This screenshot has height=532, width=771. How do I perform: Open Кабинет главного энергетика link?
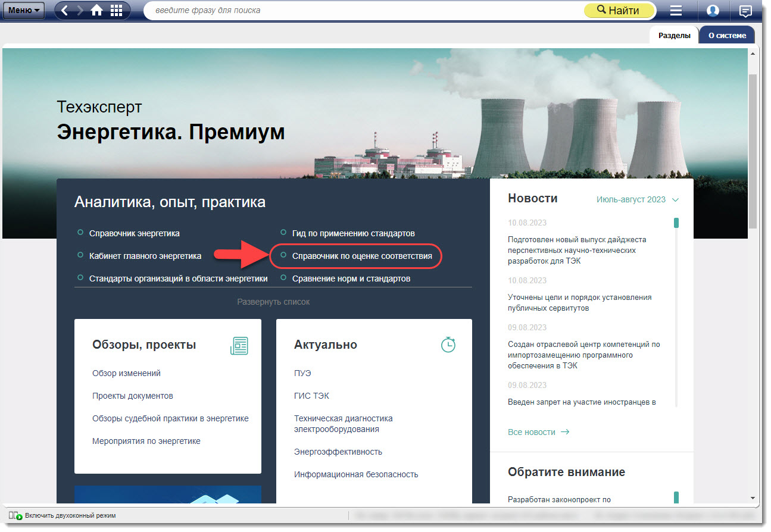coord(145,256)
